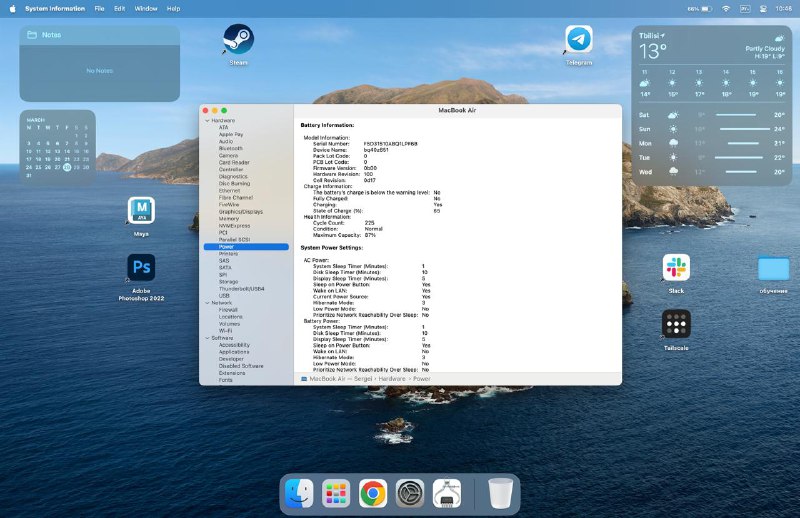The width and height of the screenshot is (800, 518).
Task: Click Hardware in the bottom path bar
Action: (392, 379)
